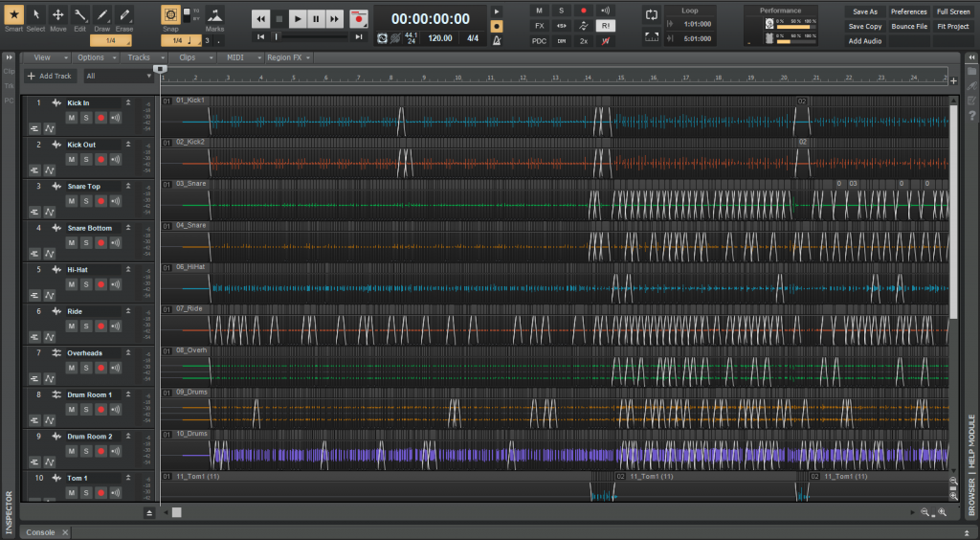Click the Bounce File button
Viewport: 980px width, 540px height.
point(909,26)
